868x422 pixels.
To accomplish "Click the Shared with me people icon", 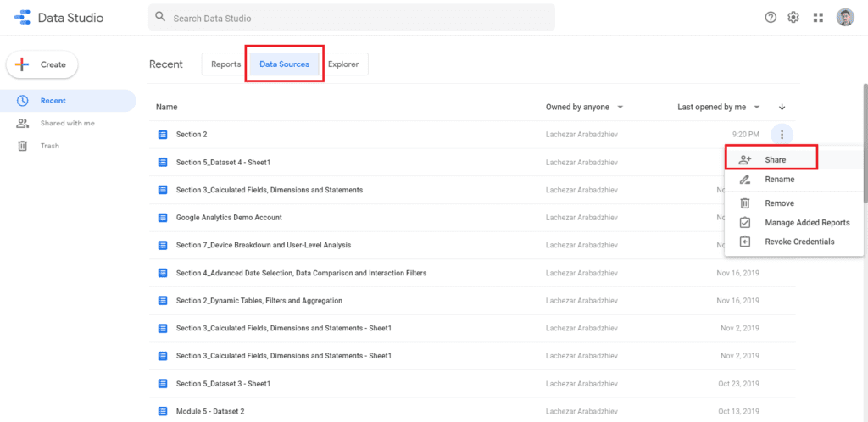I will point(22,124).
